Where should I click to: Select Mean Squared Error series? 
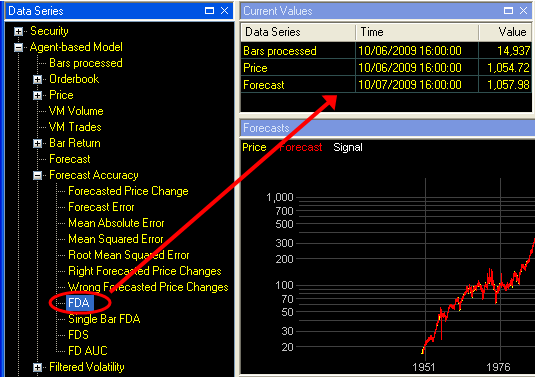[116, 239]
